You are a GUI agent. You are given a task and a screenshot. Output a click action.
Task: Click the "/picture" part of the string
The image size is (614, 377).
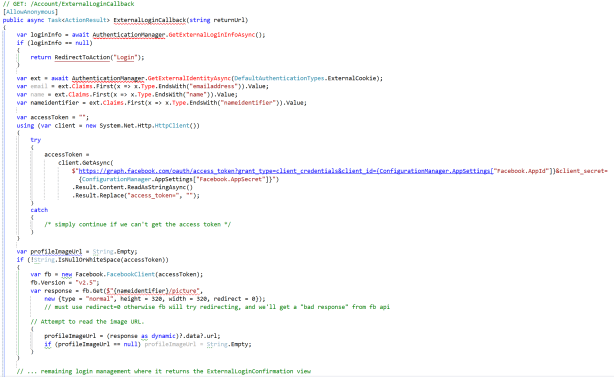click(182, 291)
